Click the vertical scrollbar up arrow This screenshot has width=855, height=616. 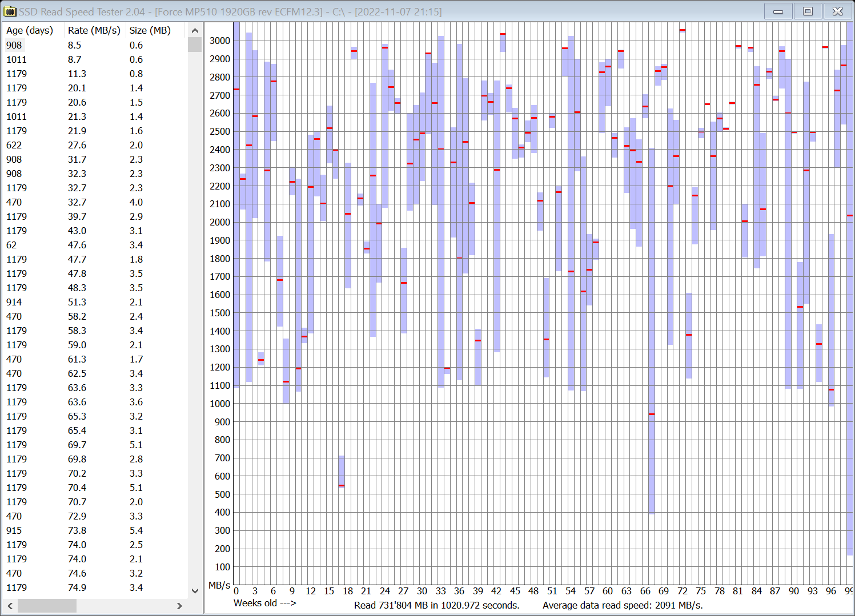coord(195,30)
